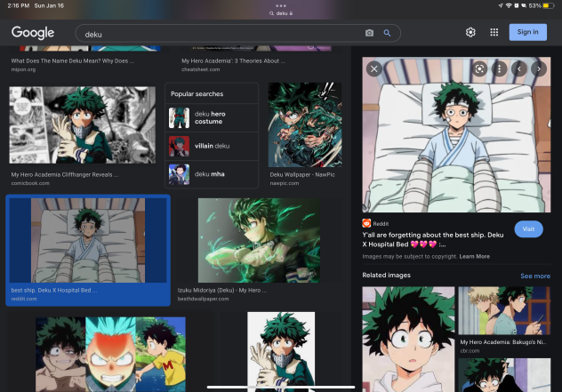
Task: Tap the battery status icon
Action: click(549, 5)
